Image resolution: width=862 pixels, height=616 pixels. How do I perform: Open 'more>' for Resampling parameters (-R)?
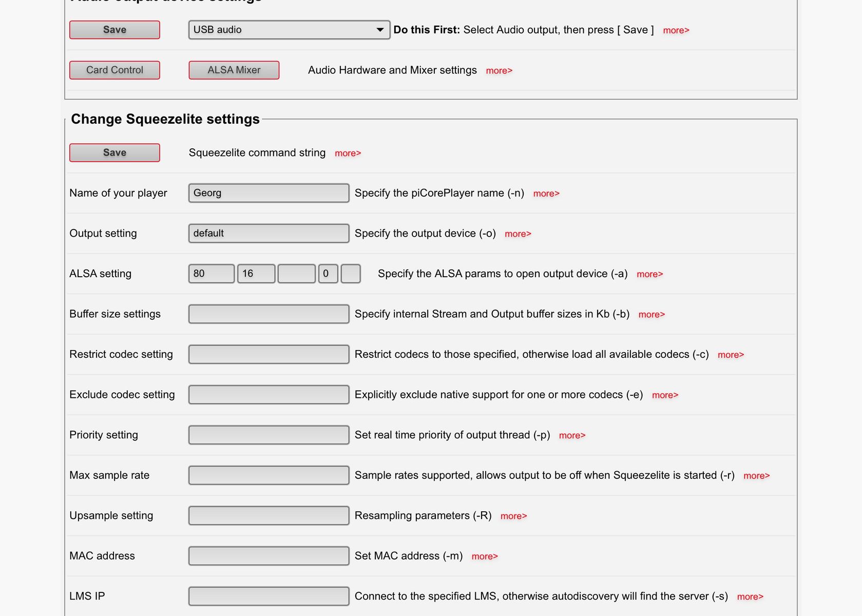pyautogui.click(x=514, y=516)
